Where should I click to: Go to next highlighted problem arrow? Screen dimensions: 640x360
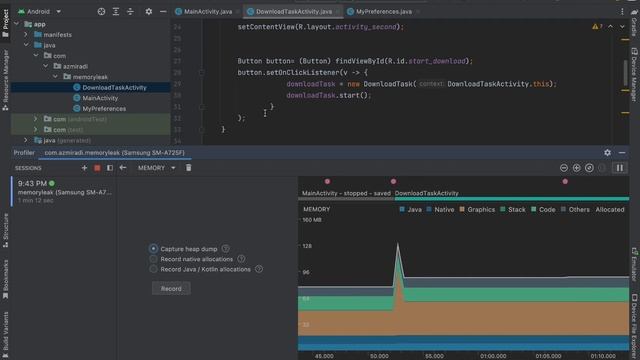[622, 27]
